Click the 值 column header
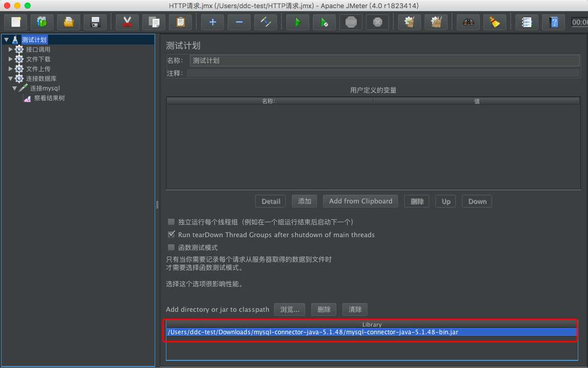This screenshot has height=368, width=588. pos(477,101)
